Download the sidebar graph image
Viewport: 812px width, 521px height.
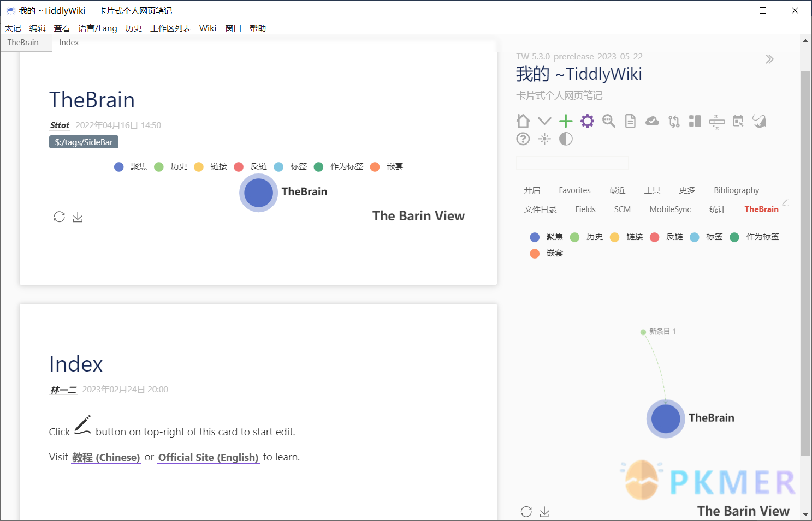[x=544, y=511]
